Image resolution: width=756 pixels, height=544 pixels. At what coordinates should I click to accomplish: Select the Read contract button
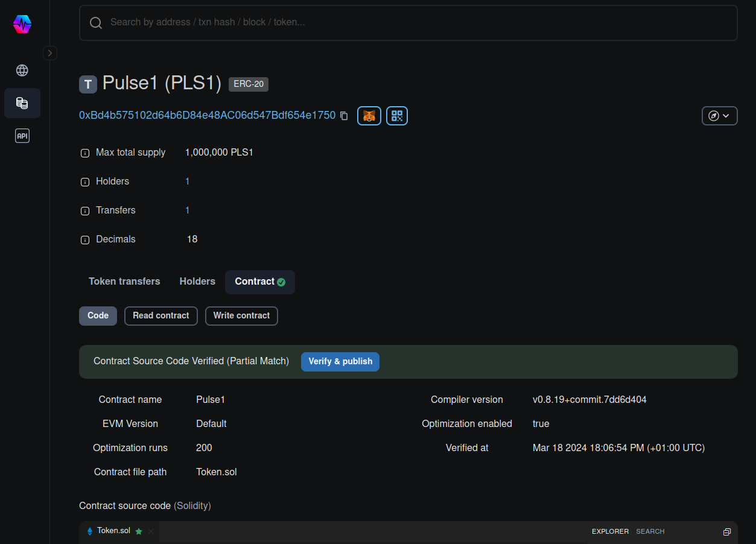click(160, 316)
